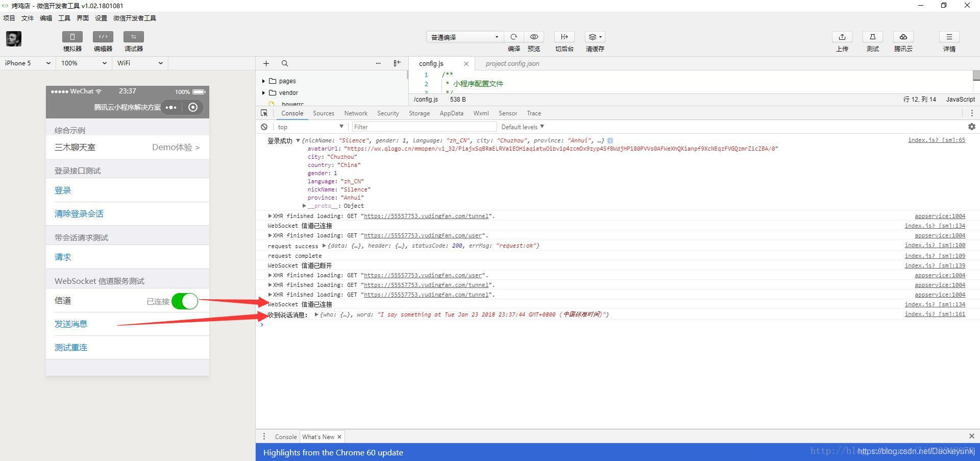Click 测试重连 reconnect test link
This screenshot has width=980, height=461.
(x=71, y=348)
